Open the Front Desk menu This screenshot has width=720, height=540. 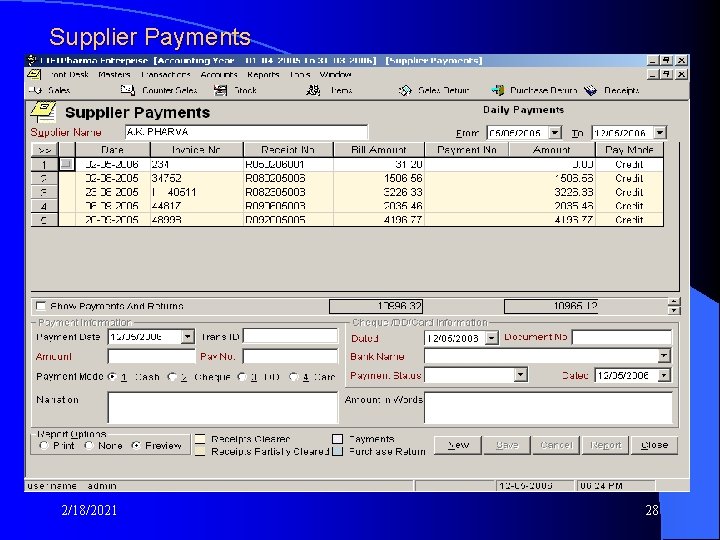click(x=69, y=74)
